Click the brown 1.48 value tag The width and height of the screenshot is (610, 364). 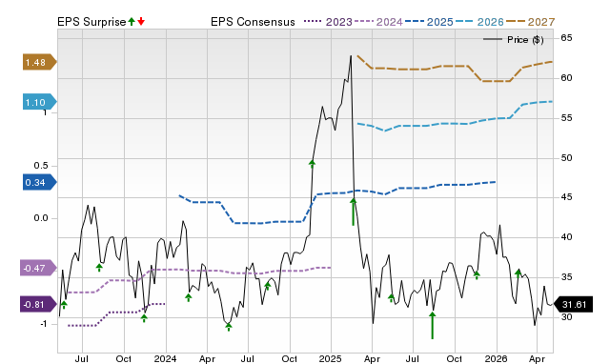(x=40, y=62)
